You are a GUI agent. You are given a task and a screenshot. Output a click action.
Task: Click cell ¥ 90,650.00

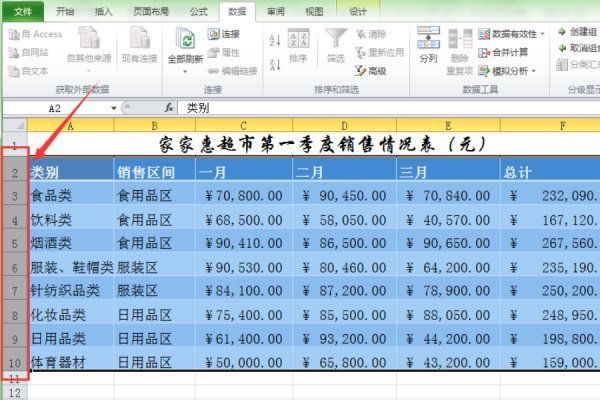pos(448,240)
